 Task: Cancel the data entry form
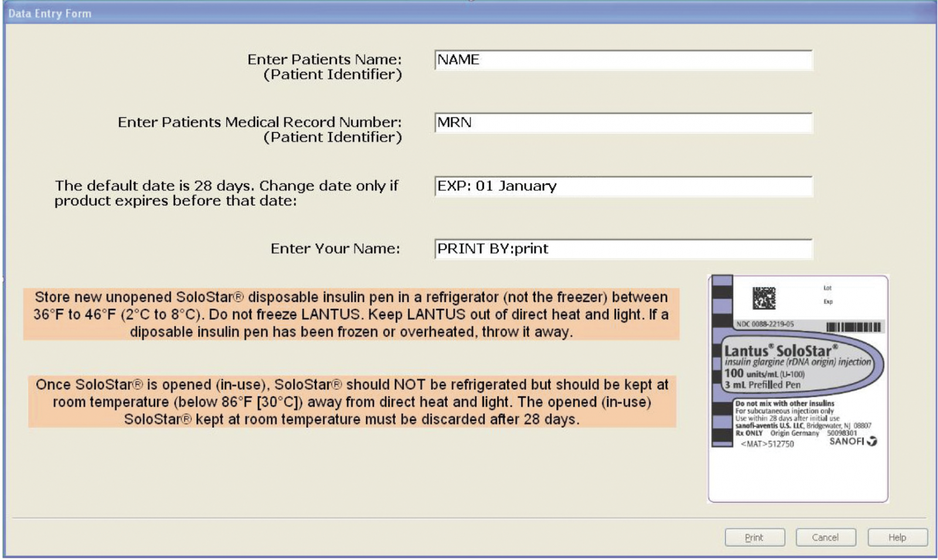point(825,537)
